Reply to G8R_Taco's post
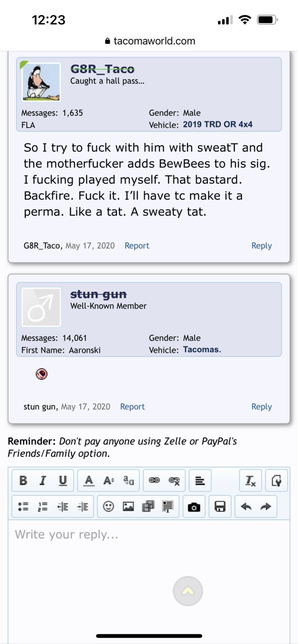Image resolution: width=298 pixels, height=644 pixels. [262, 246]
